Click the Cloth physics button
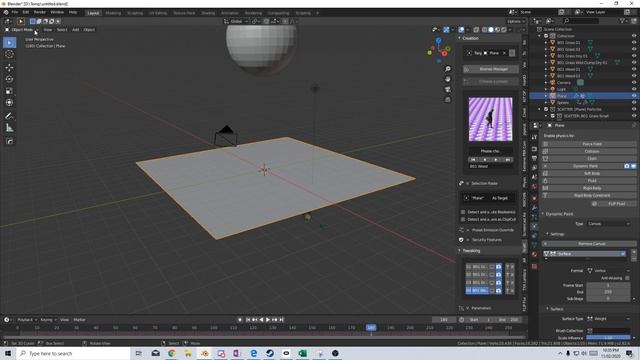This screenshot has height=360, width=640. (589, 158)
